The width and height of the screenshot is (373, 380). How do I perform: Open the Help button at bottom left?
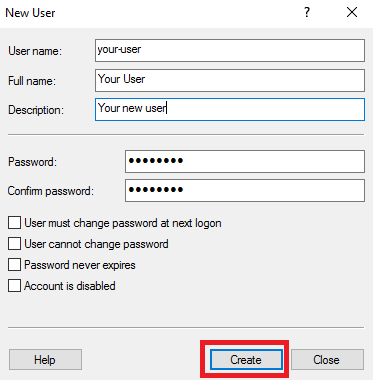pos(45,360)
